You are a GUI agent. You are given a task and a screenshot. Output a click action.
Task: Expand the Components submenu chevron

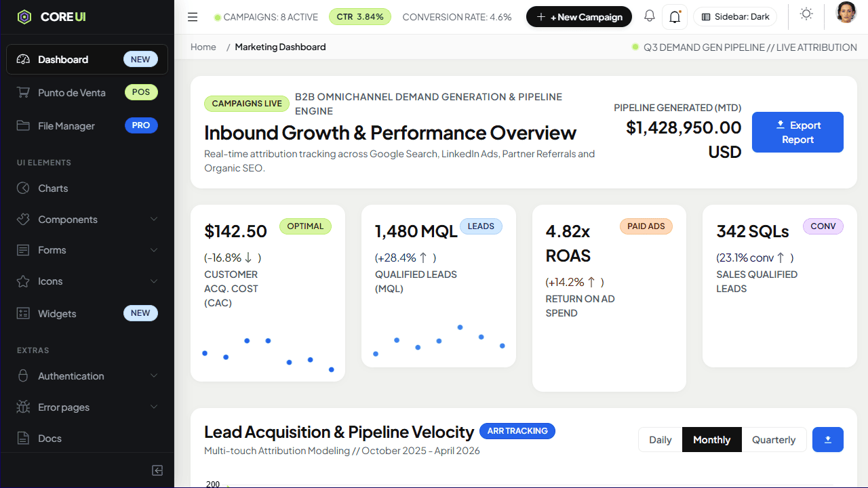(154, 220)
